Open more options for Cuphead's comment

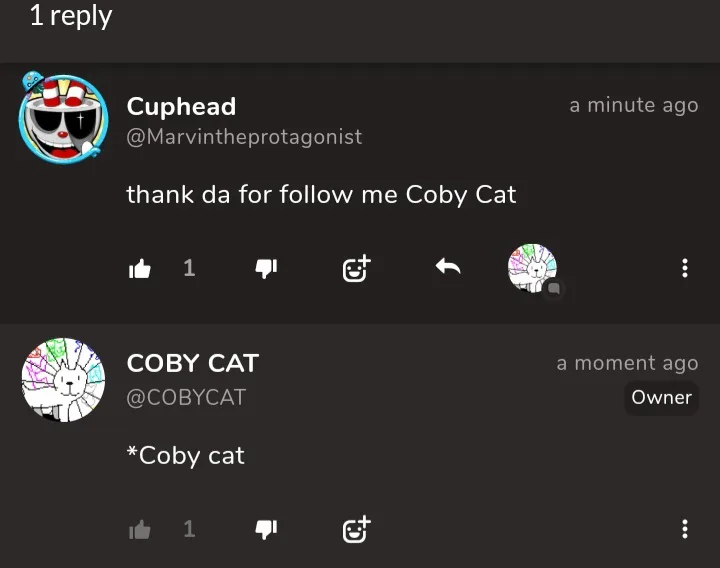(x=685, y=268)
